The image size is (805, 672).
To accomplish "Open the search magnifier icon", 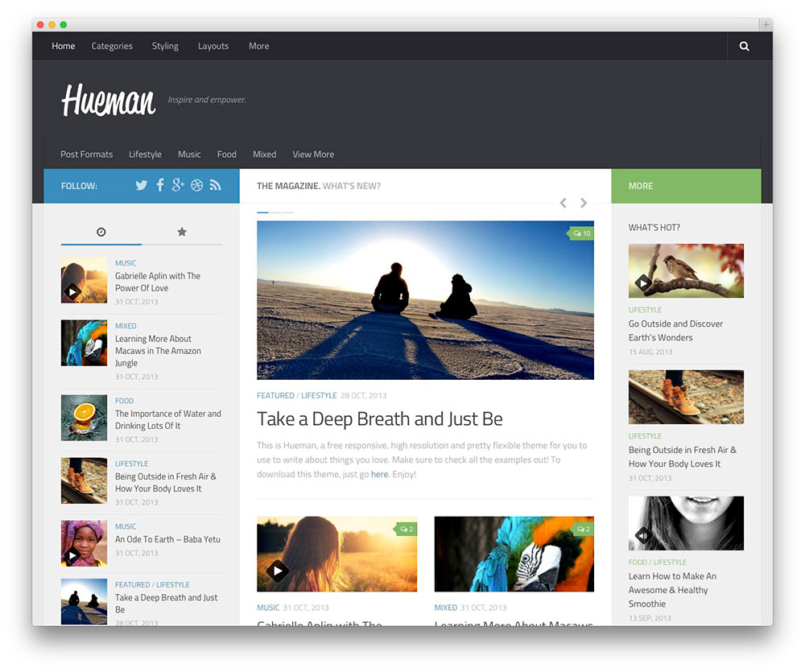I will click(744, 47).
